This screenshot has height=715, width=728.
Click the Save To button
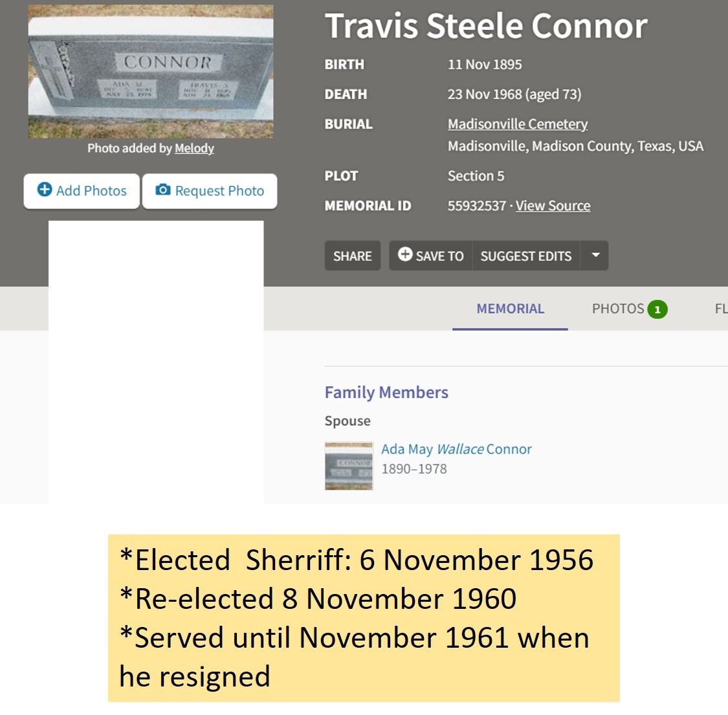[431, 256]
